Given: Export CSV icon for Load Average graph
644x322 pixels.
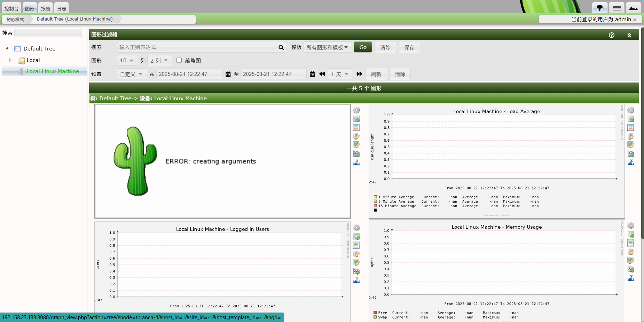Looking at the screenshot, I should (x=631, y=119).
